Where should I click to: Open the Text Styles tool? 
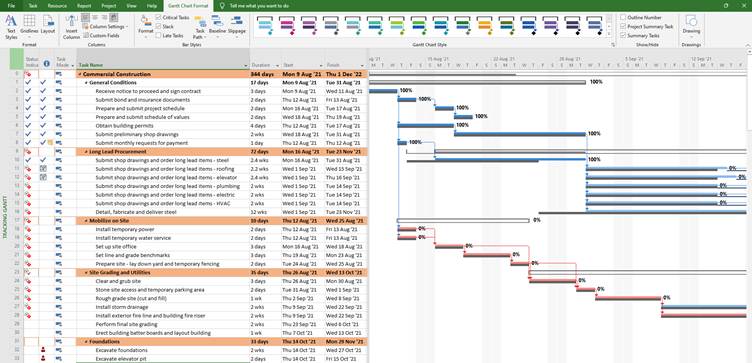11,27
